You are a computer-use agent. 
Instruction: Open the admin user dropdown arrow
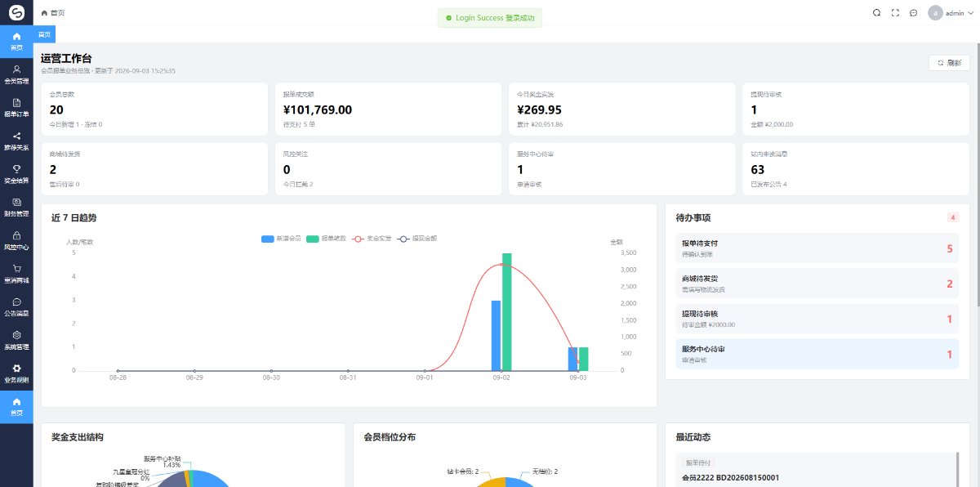[x=969, y=13]
